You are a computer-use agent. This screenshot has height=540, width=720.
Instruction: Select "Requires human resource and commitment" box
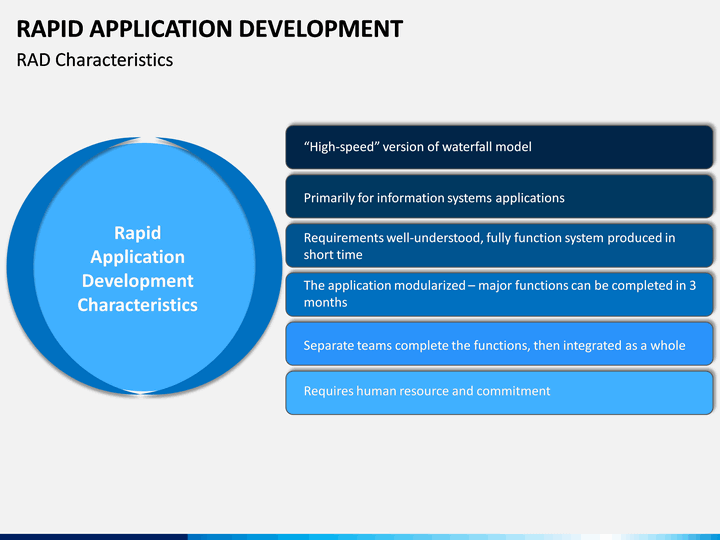pos(499,393)
